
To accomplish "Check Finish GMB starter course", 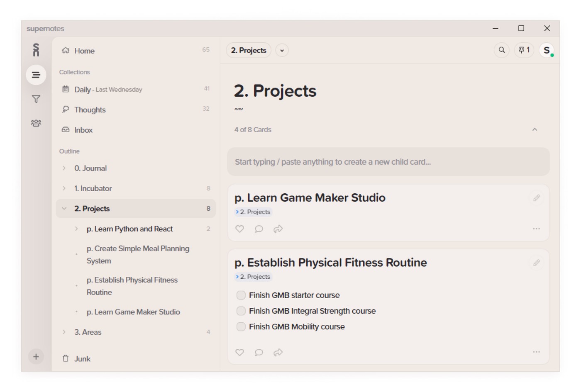I will (x=241, y=295).
